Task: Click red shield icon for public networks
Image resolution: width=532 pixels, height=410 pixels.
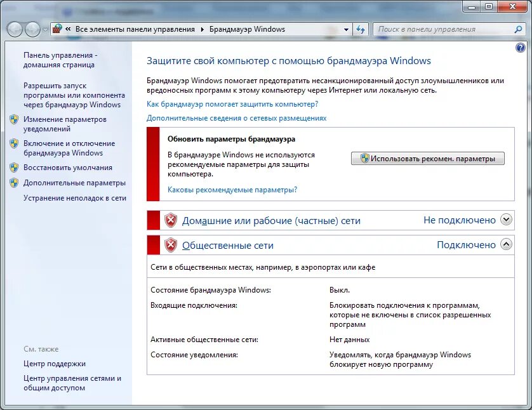Action: coord(171,245)
